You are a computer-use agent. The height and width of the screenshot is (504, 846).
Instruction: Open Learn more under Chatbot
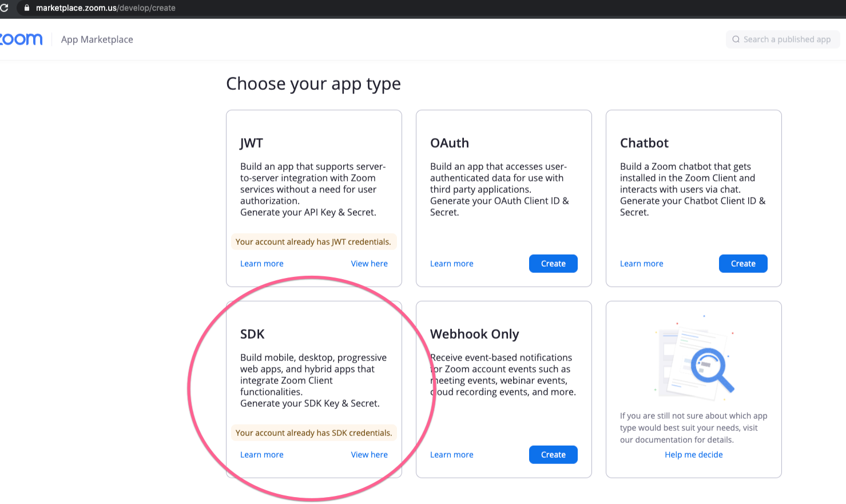(x=642, y=264)
